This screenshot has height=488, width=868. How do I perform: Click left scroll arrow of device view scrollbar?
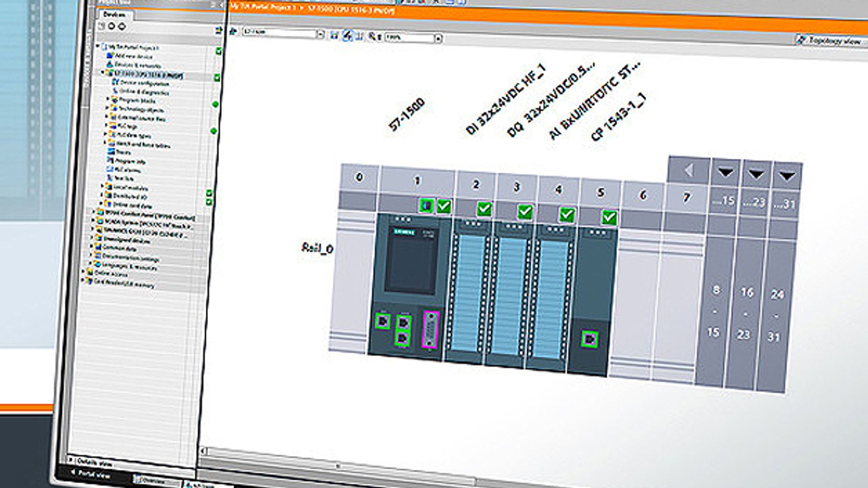pos(203,451)
